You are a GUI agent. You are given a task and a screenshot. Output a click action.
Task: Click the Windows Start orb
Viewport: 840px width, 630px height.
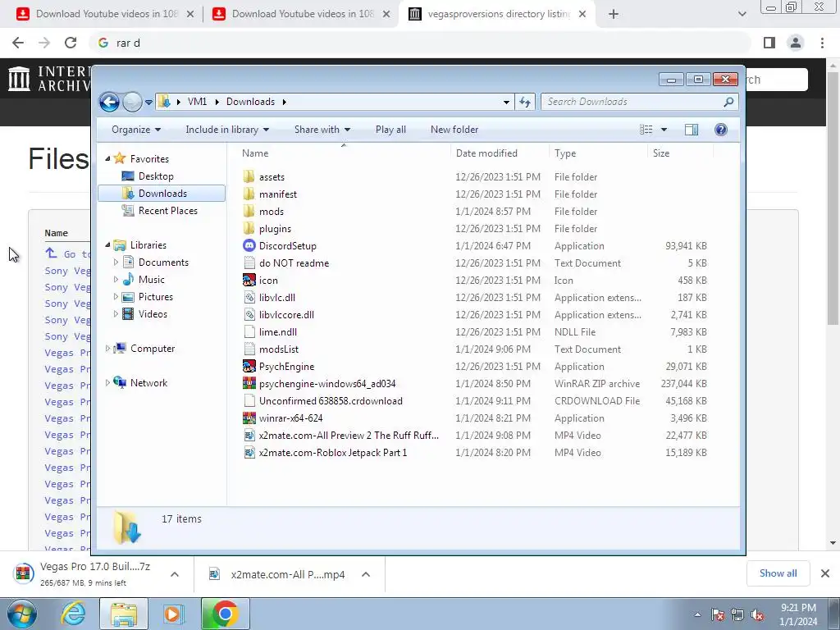tap(22, 614)
